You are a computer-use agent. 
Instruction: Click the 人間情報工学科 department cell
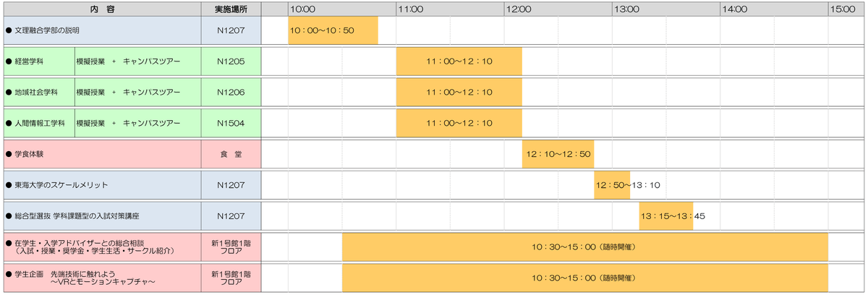(39, 123)
